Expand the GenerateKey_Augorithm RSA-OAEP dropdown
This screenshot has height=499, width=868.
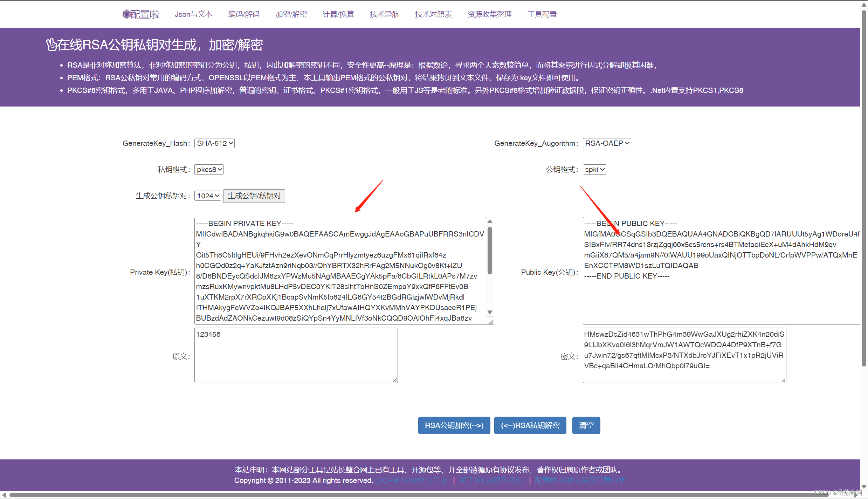[607, 143]
